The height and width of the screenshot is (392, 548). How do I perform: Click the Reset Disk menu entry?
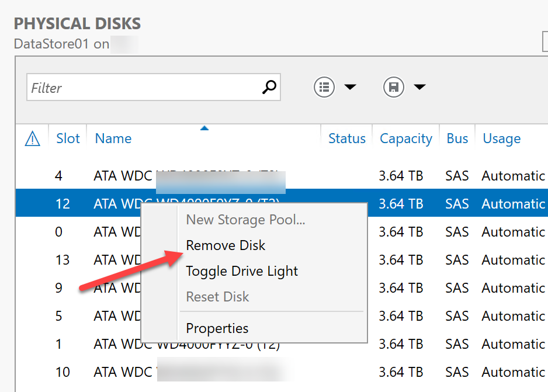[217, 297]
